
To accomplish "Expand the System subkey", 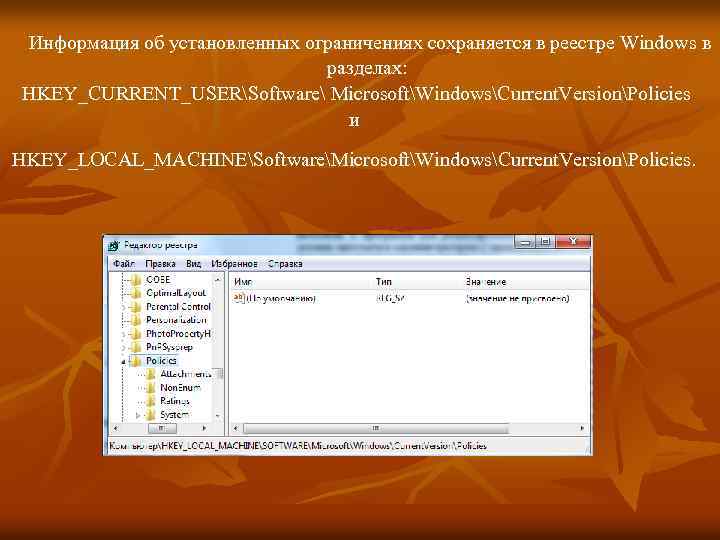I will coord(138,416).
